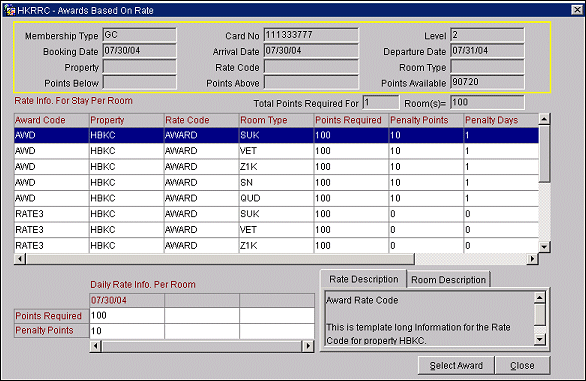Click the awards table horizontal scrollbar thumb
Screen dimensions: 586x381
(220, 259)
